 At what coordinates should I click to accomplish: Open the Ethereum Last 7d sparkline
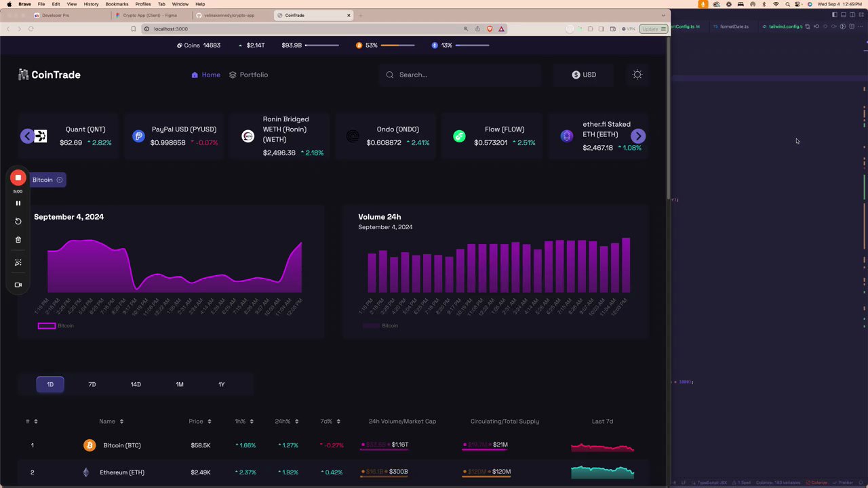click(x=602, y=472)
